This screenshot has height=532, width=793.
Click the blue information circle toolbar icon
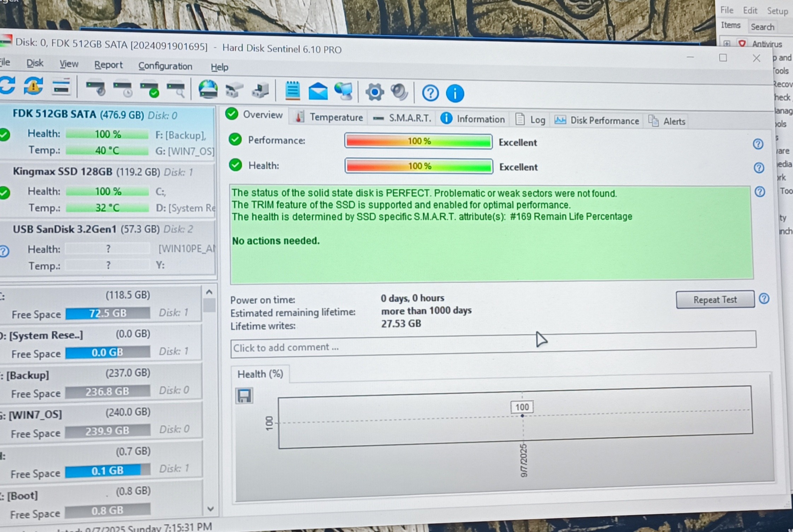(455, 94)
